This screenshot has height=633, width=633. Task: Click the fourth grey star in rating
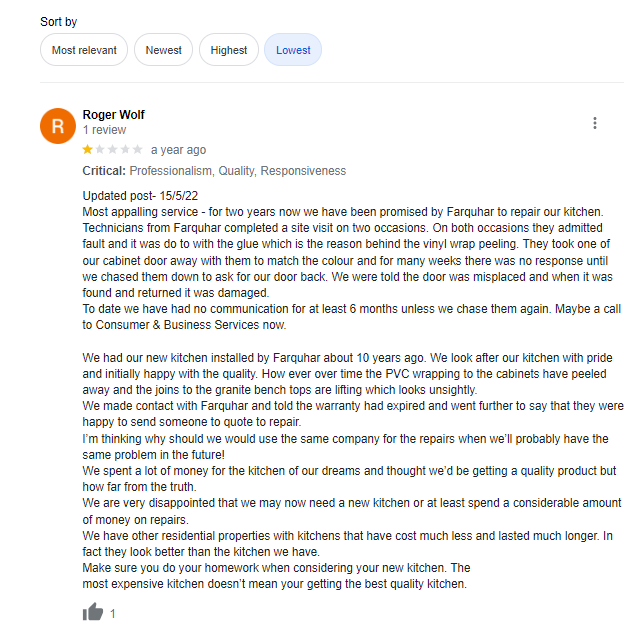(x=125, y=150)
